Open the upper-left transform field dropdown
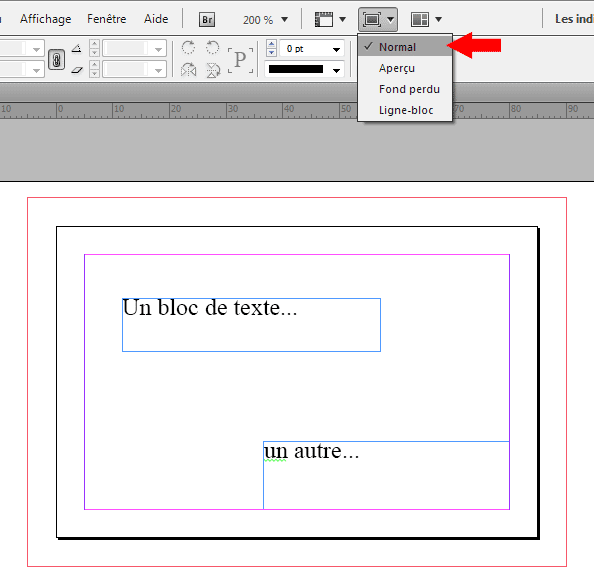Screen dimensions: 594x579 (x=36, y=49)
